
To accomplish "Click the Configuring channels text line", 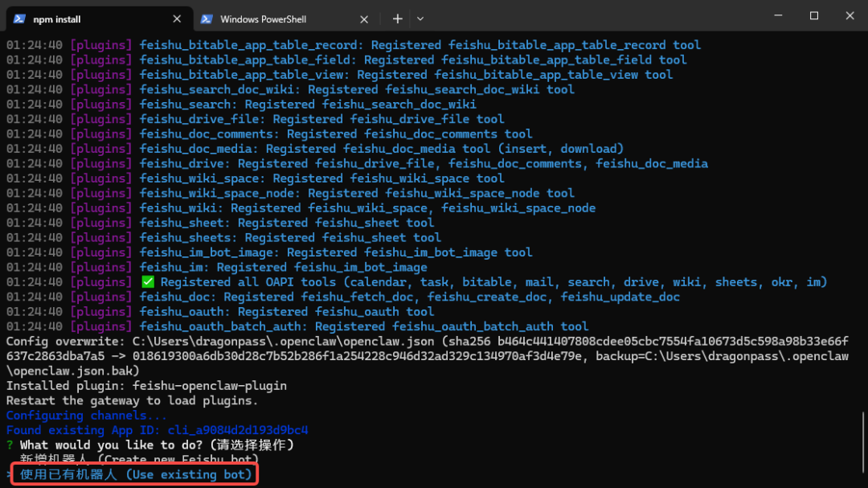I will (86, 415).
